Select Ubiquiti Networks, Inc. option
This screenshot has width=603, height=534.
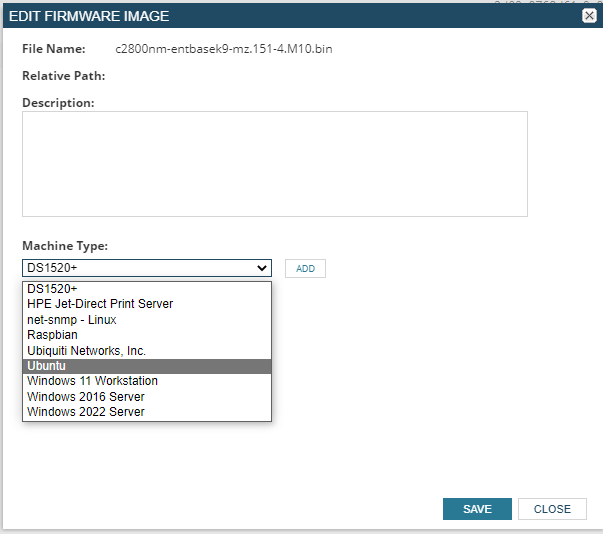[x=147, y=351]
